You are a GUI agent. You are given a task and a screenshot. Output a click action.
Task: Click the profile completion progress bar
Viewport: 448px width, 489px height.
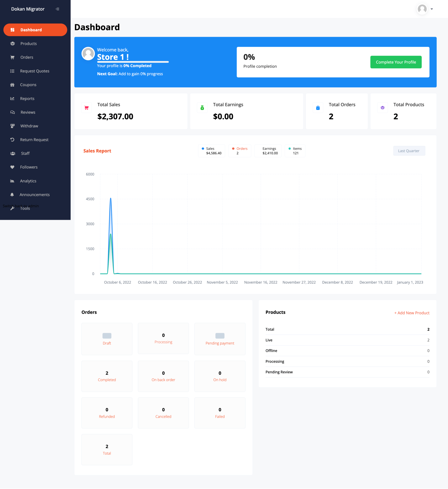[133, 62]
